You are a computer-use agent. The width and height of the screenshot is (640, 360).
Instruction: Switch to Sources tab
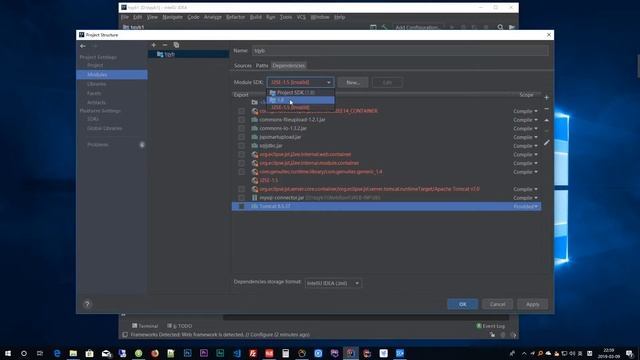243,66
